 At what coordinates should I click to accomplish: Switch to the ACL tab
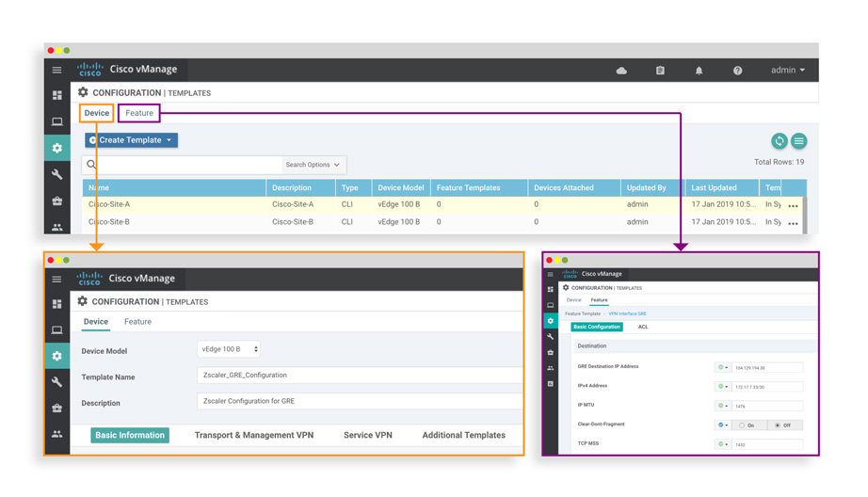(x=643, y=327)
